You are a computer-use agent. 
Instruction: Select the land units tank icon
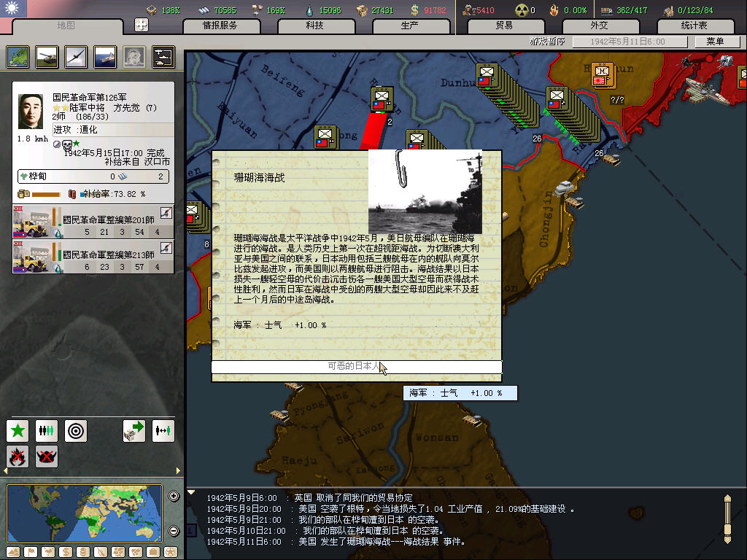pos(47,57)
